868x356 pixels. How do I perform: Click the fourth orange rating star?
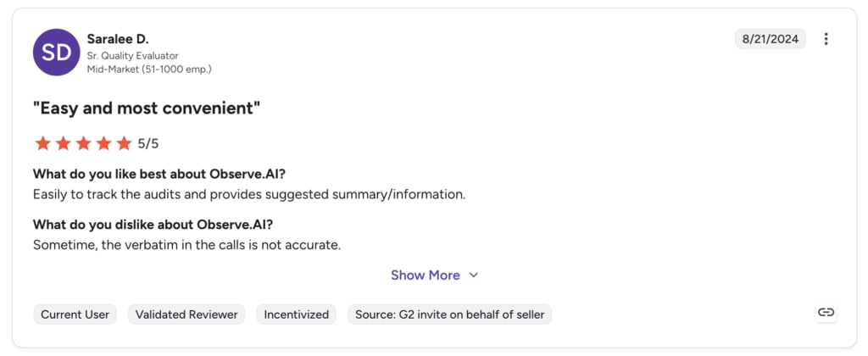coord(103,143)
